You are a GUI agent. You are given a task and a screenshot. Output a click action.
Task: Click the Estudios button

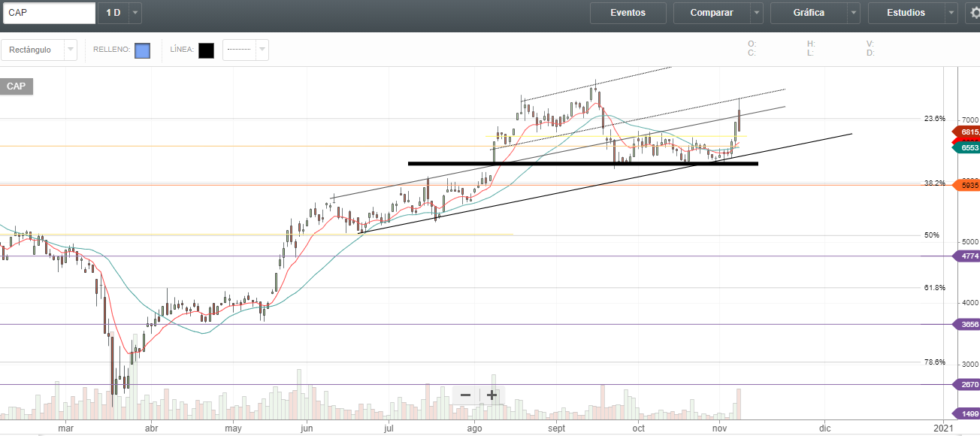coord(906,13)
